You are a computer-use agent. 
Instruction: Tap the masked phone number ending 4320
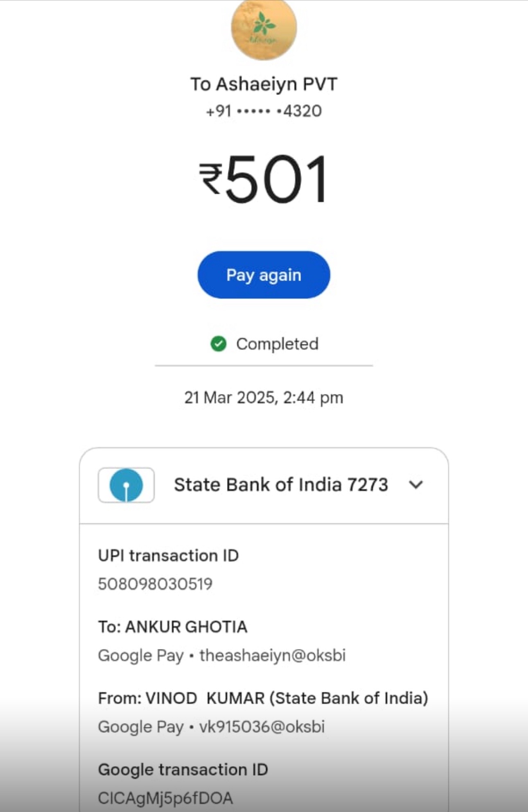(x=264, y=111)
